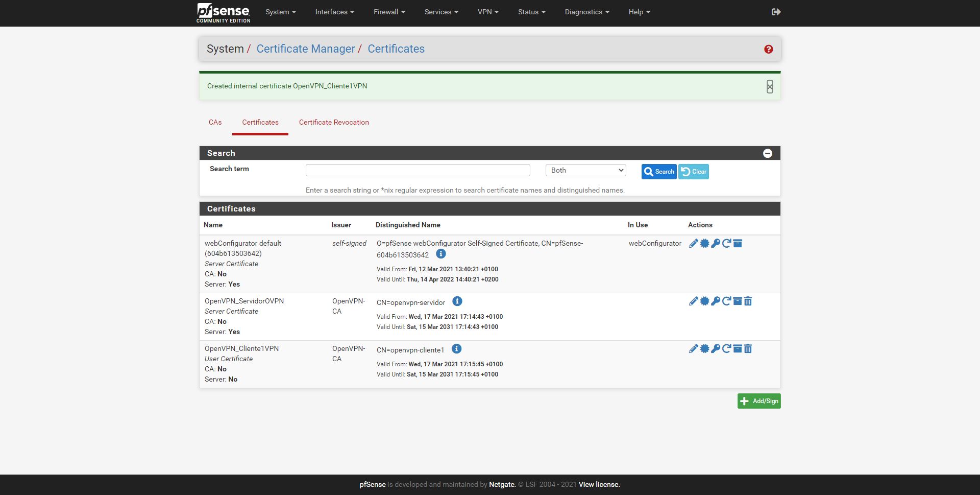Export webConfigurator default certificate (badge icon)
This screenshot has width=980, height=495.
click(704, 244)
